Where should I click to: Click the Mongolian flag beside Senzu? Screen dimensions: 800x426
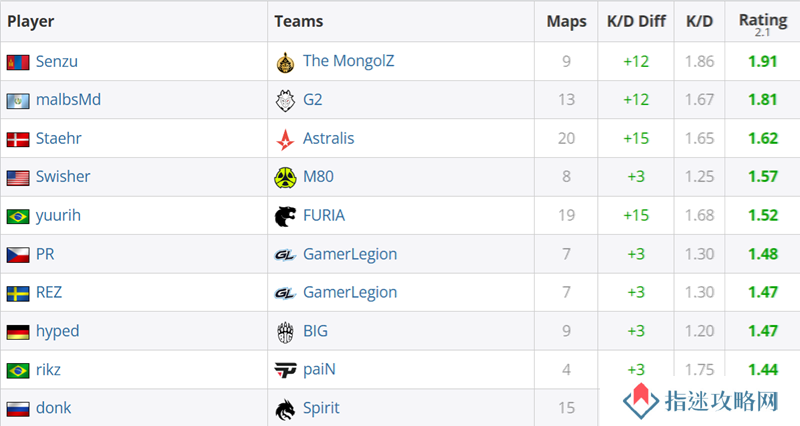coord(18,62)
